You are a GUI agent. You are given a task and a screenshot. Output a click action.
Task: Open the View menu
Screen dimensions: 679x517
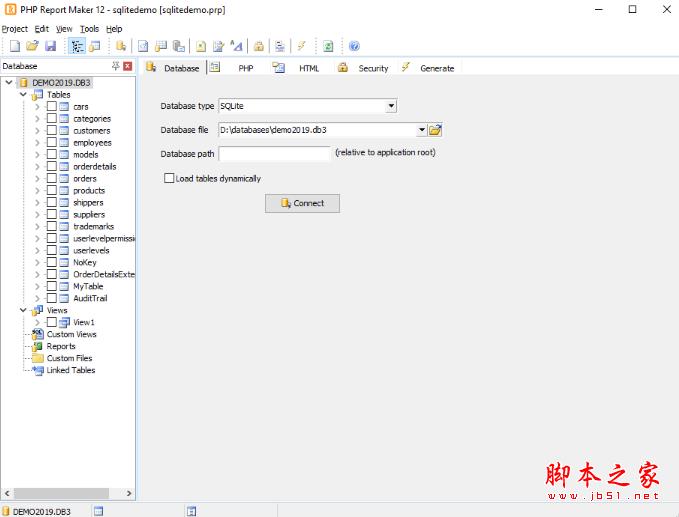64,29
